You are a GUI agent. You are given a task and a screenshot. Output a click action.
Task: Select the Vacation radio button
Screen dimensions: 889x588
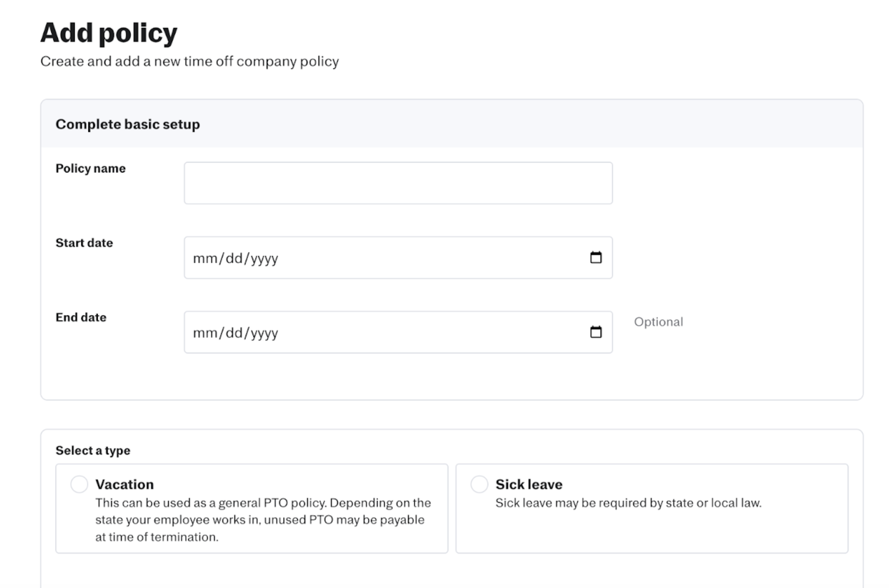click(79, 484)
